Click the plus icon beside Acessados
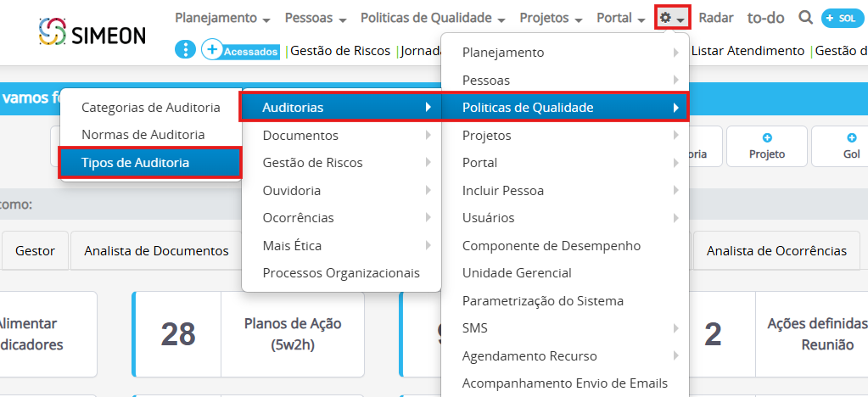Image resolution: width=868 pixels, height=397 pixels. 212,50
